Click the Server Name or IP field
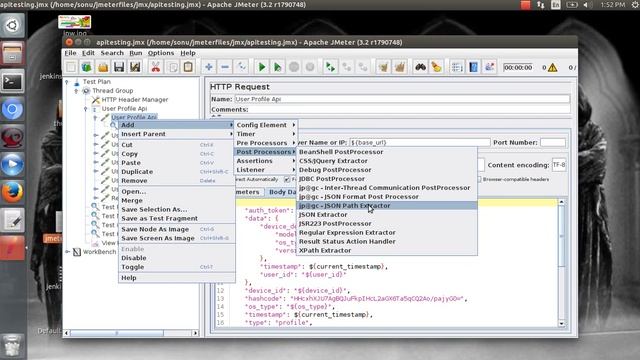The image size is (640, 360). (x=420, y=142)
